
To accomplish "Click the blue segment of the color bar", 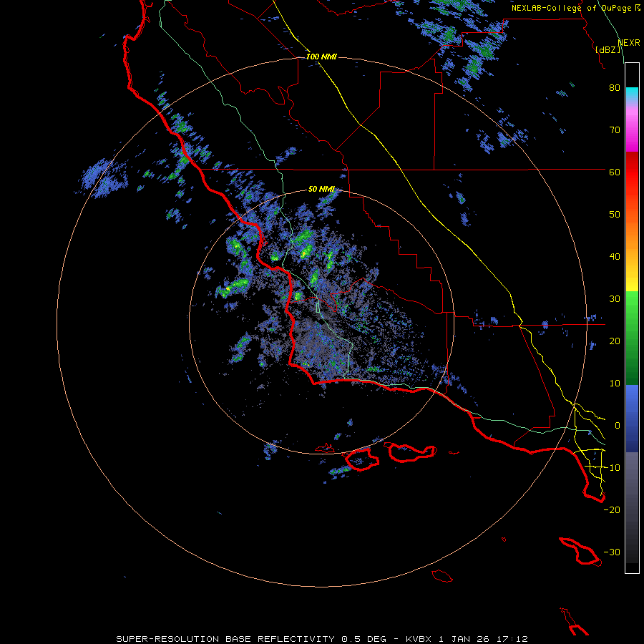I will 632,418.
